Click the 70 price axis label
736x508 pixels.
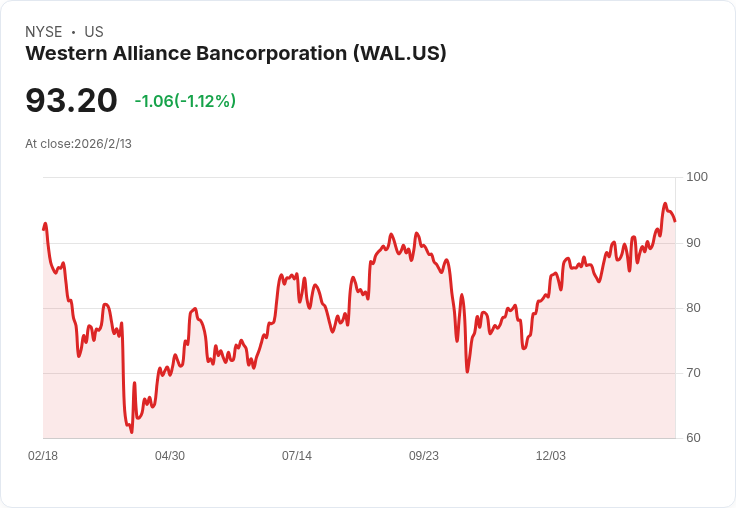tap(693, 373)
